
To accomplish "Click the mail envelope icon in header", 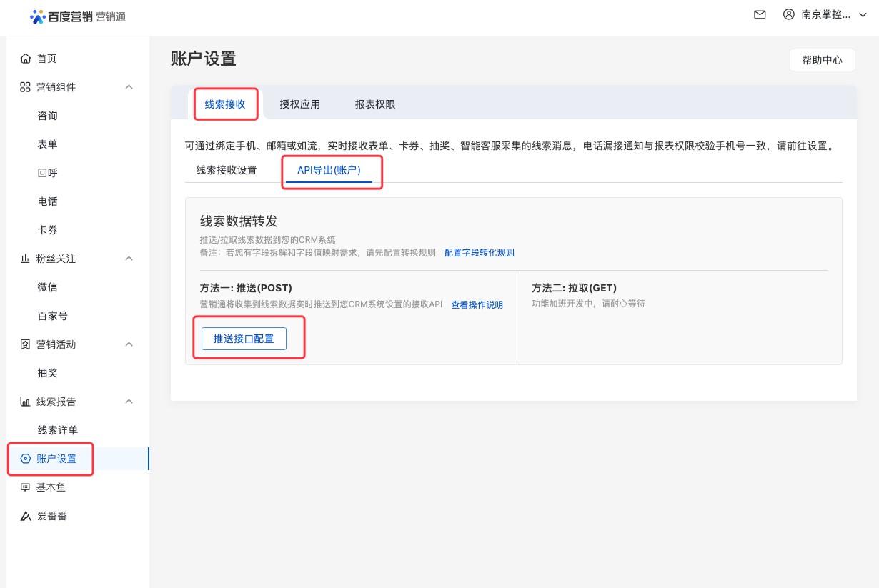I will click(760, 15).
